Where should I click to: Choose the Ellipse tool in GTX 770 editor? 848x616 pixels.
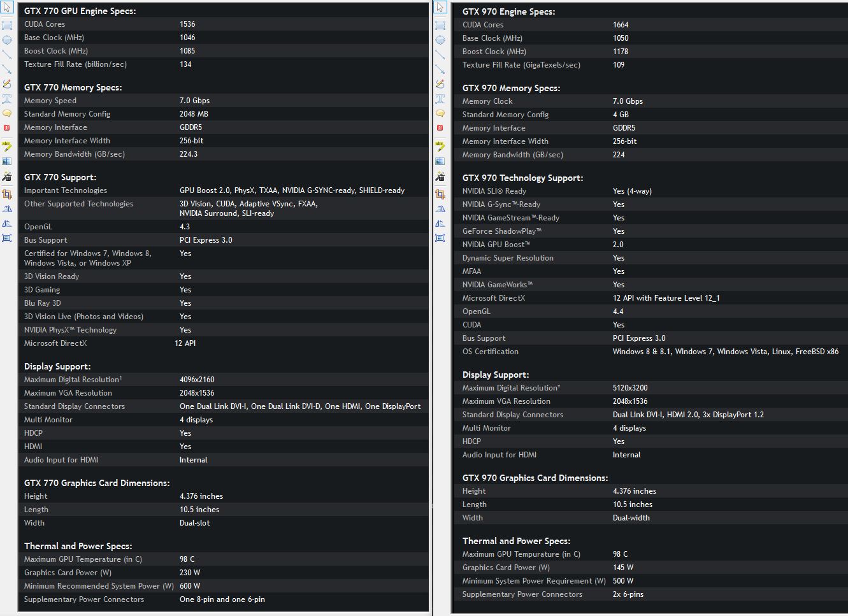point(7,40)
